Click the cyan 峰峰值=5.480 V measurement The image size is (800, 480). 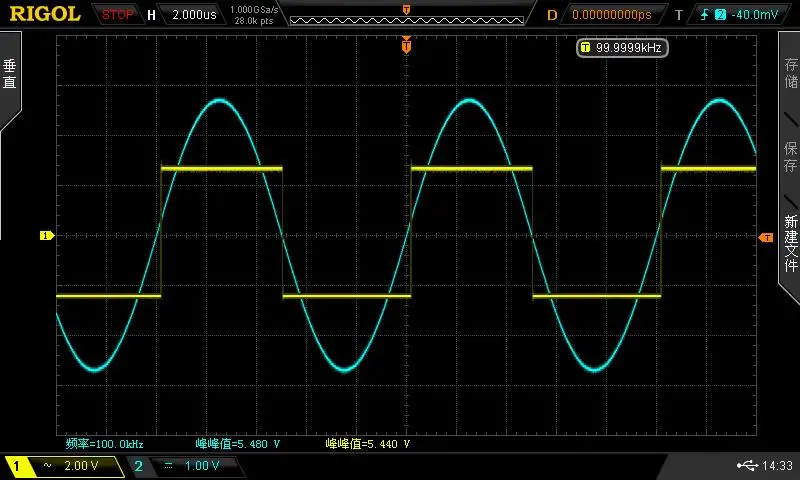click(x=238, y=444)
